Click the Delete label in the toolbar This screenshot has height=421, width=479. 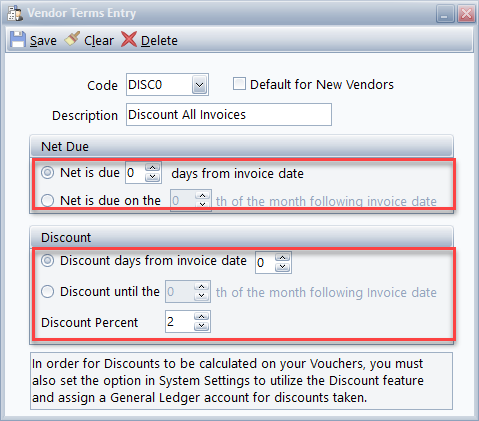pos(159,41)
